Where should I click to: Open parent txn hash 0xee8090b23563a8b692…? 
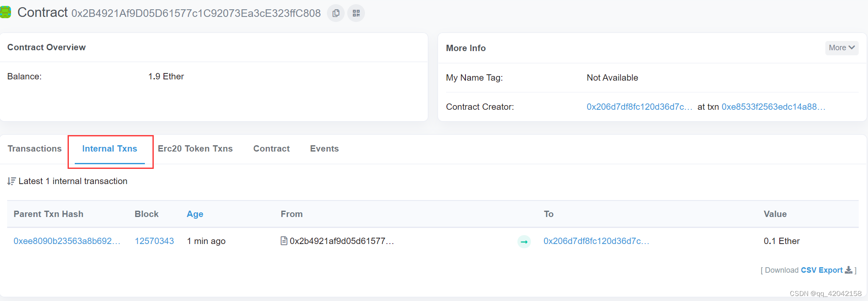point(67,241)
